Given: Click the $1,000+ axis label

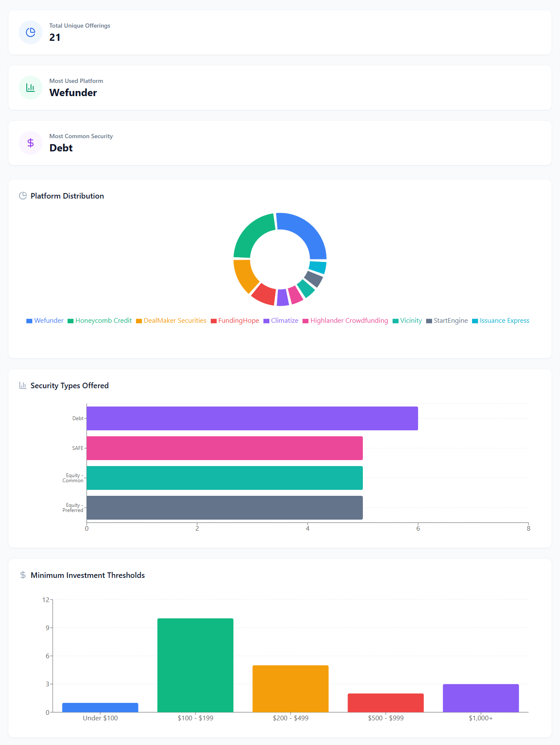Looking at the screenshot, I should 481,718.
